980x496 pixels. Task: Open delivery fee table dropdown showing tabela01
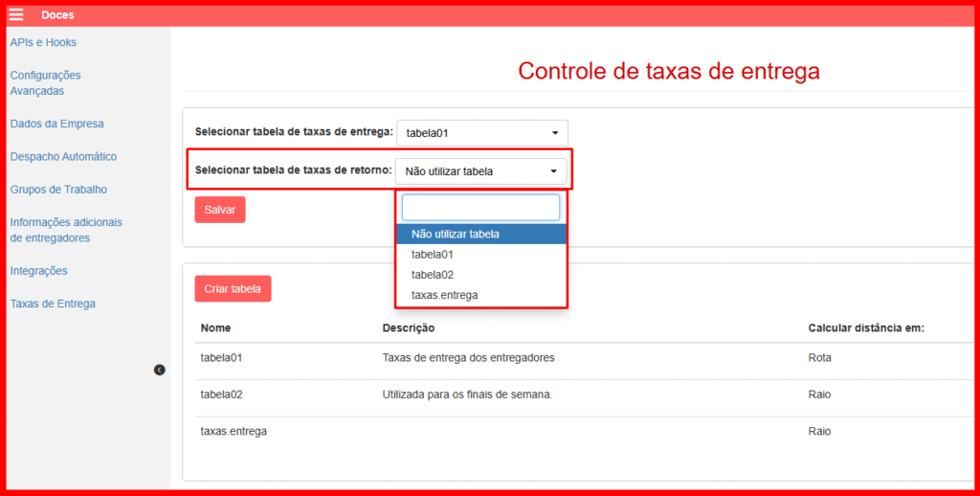pos(481,133)
